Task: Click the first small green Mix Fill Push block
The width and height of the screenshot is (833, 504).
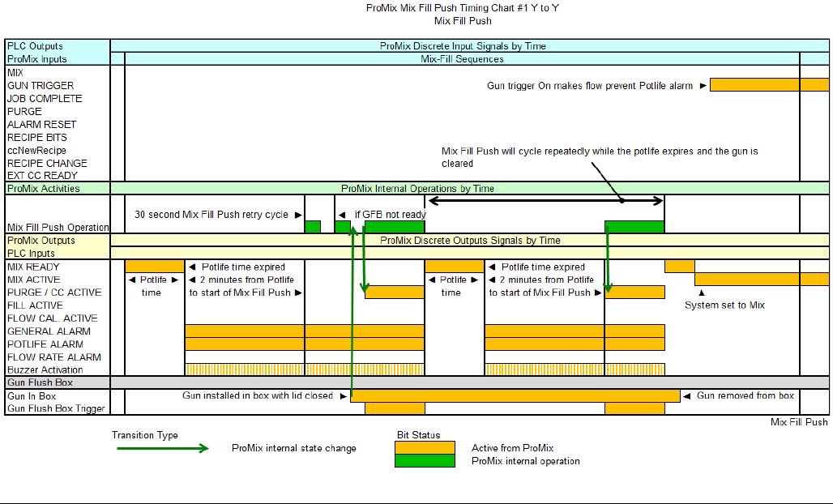Action: pos(313,227)
